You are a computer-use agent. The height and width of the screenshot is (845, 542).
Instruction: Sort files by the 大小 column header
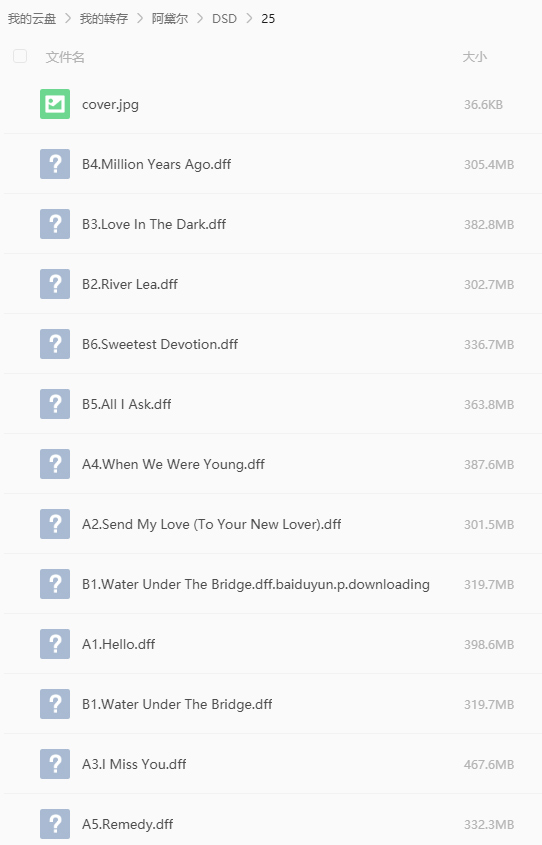(x=475, y=57)
